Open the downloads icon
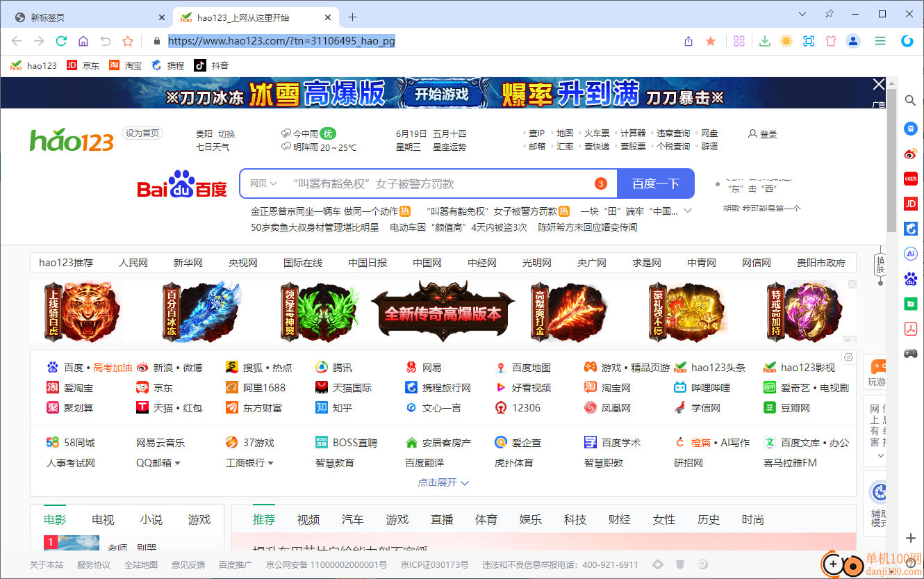This screenshot has height=579, width=924. 765,41
